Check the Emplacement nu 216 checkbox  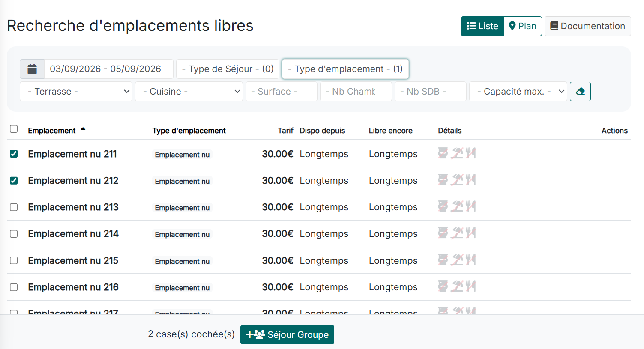coord(14,287)
